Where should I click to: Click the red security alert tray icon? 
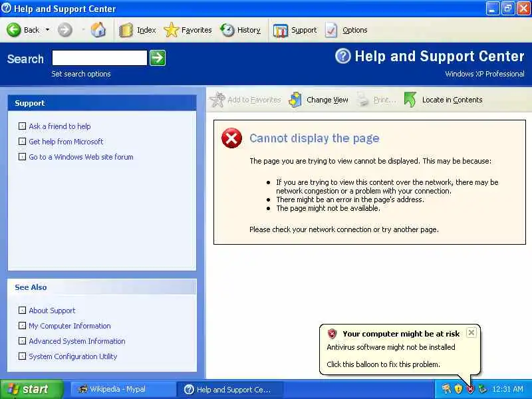pos(470,389)
